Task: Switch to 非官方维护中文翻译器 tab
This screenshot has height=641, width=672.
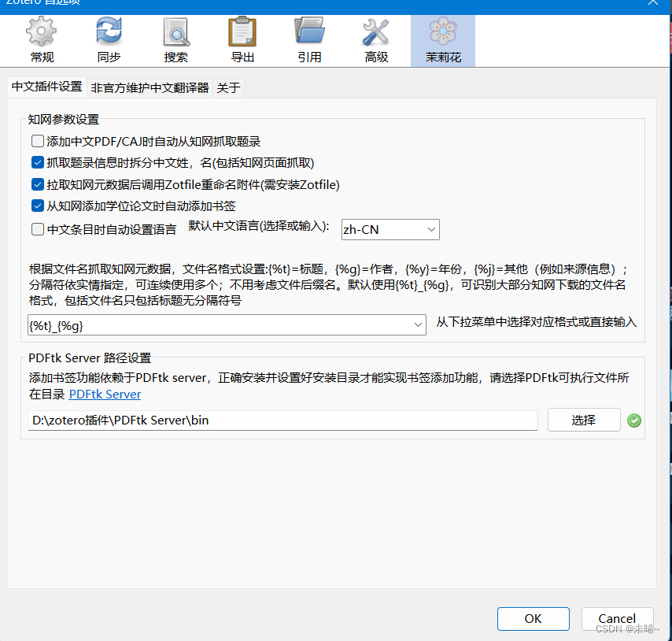Action: [150, 88]
